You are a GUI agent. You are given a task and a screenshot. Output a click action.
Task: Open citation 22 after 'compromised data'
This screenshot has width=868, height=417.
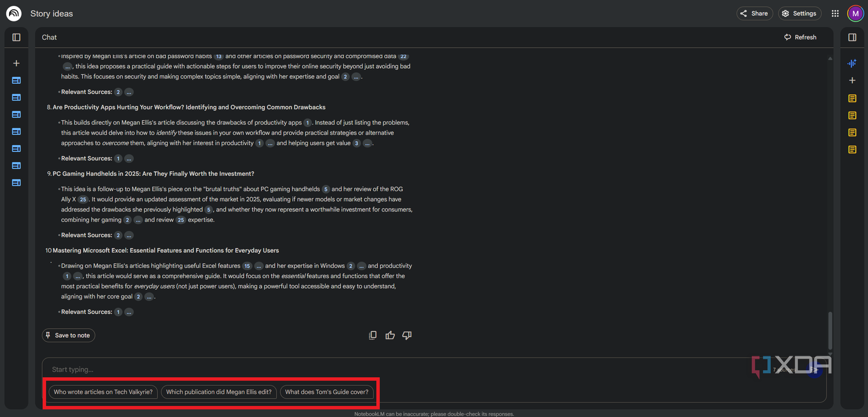pos(403,56)
